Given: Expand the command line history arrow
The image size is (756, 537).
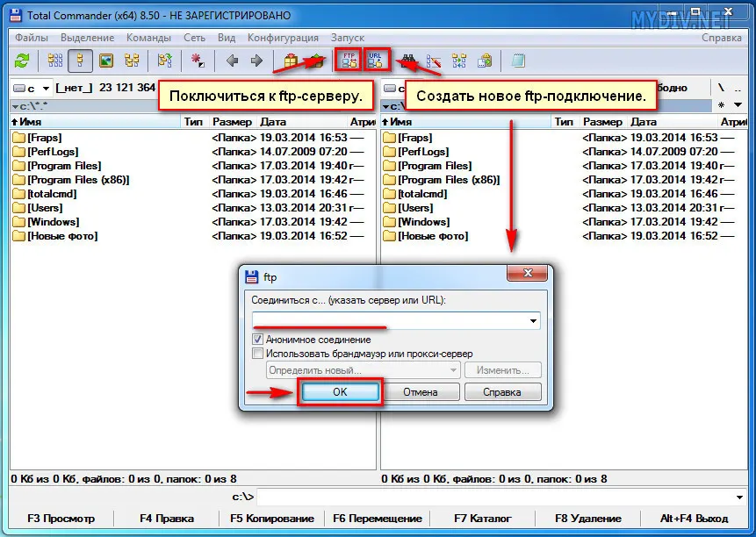Looking at the screenshot, I should click(739, 497).
